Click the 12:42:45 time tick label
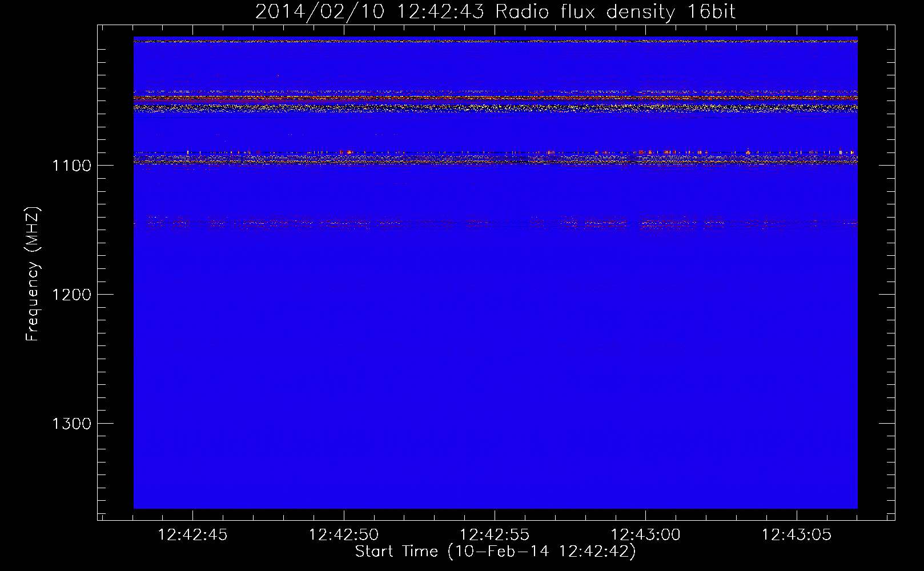This screenshot has height=571, width=924. (x=192, y=535)
